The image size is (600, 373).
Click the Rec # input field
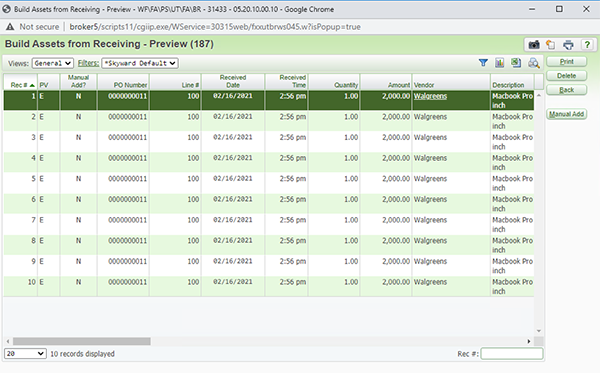[x=512, y=353]
